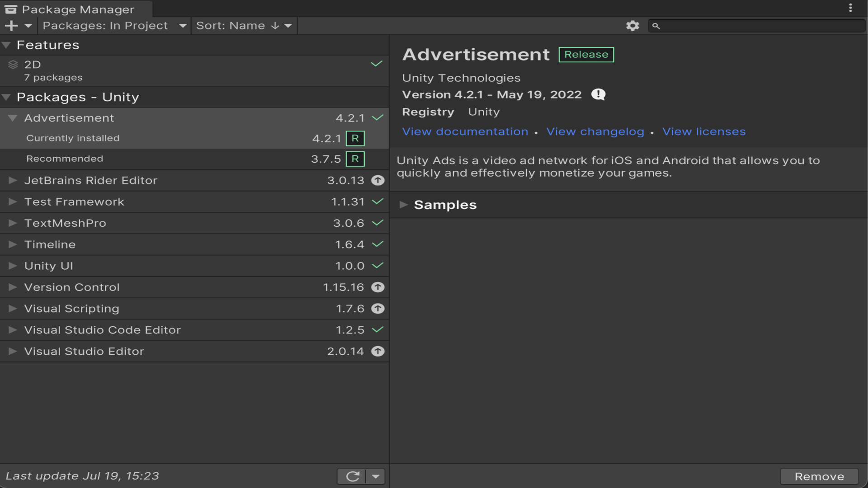
Task: Open the Packages: In Project dropdown
Action: pyautogui.click(x=114, y=26)
